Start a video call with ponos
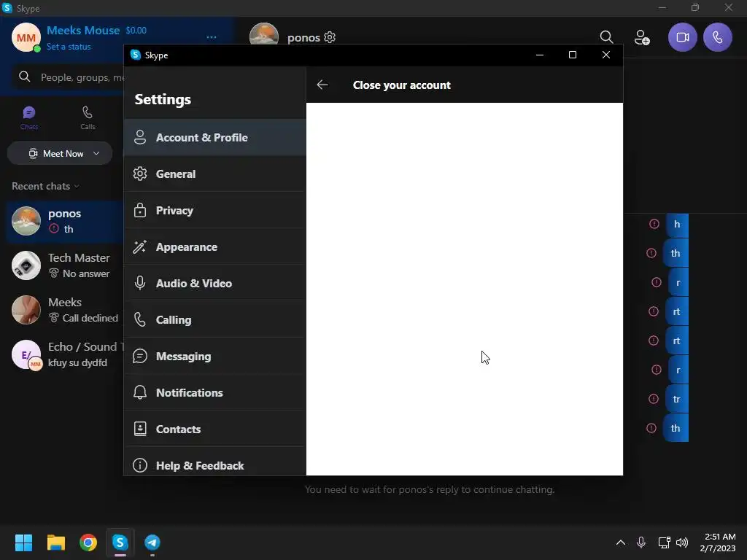 [x=682, y=37]
